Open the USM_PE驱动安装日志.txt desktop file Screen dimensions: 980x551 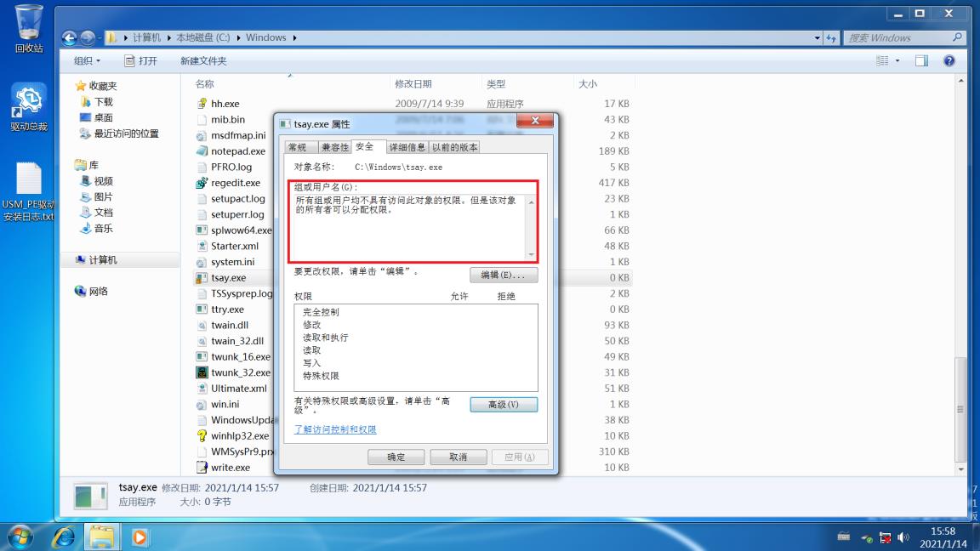click(29, 192)
